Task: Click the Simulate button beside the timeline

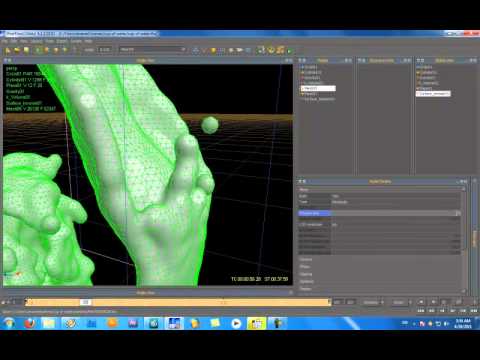Action: (x=373, y=302)
